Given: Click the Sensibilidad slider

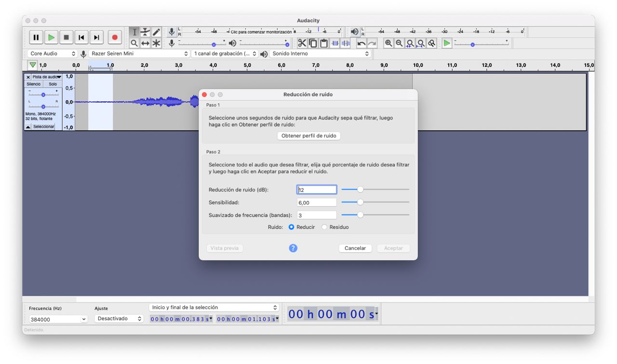Looking at the screenshot, I should [x=375, y=202].
